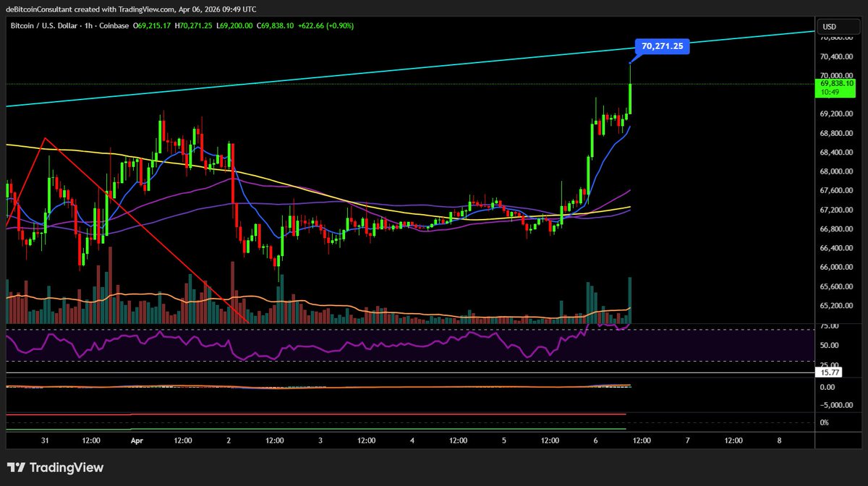Click the date label 4 on time axis

412,440
